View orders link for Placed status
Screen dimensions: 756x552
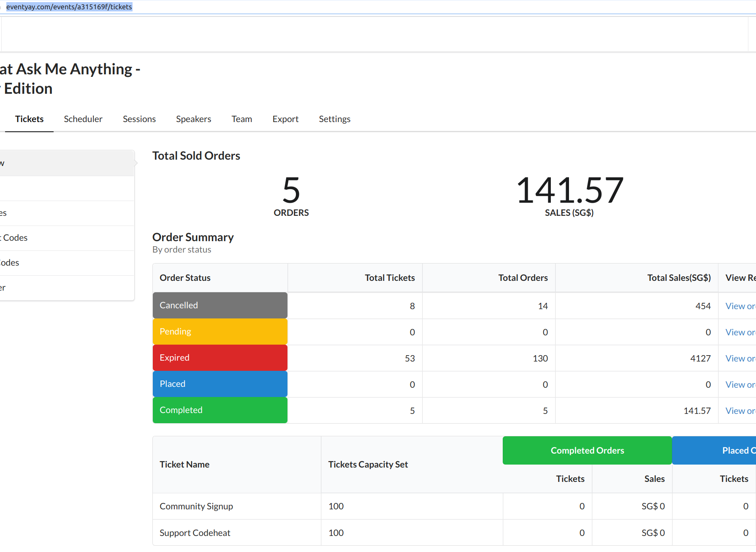(x=740, y=385)
